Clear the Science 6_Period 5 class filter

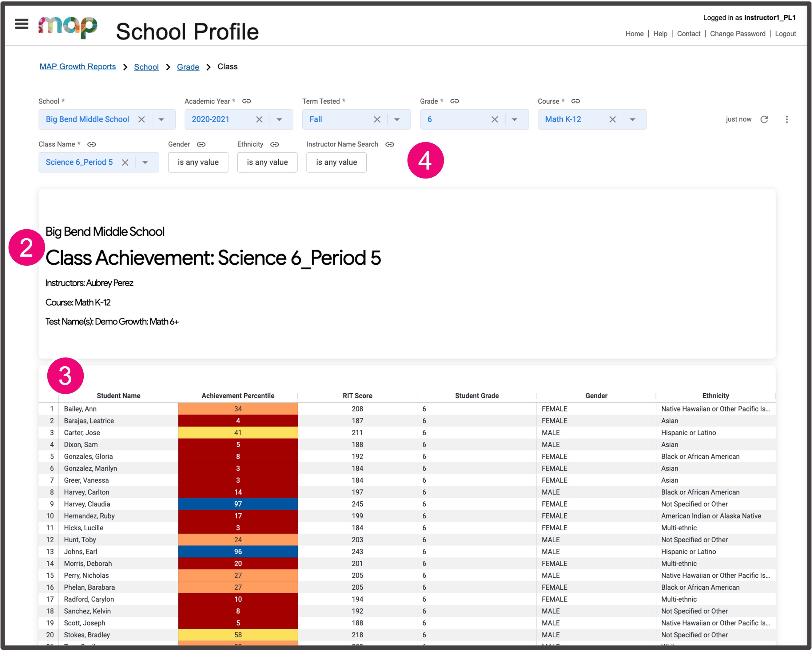(125, 162)
